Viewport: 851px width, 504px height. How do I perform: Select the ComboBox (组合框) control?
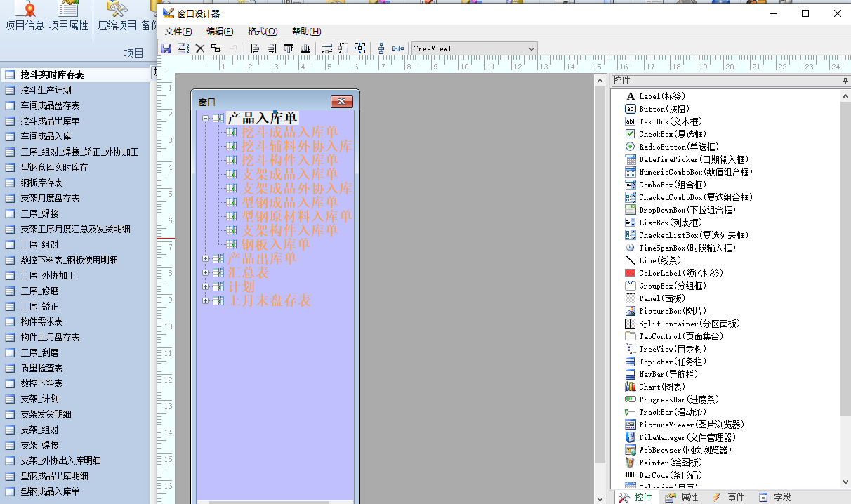[x=665, y=185]
